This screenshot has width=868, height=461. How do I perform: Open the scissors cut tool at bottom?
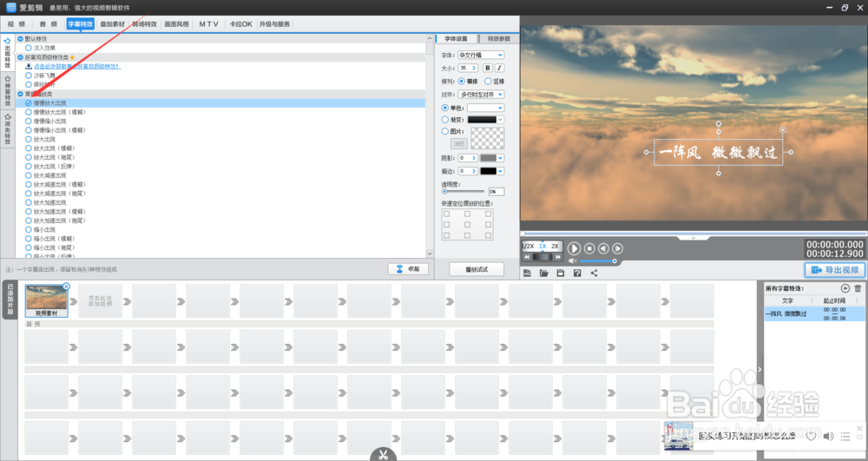point(383,455)
